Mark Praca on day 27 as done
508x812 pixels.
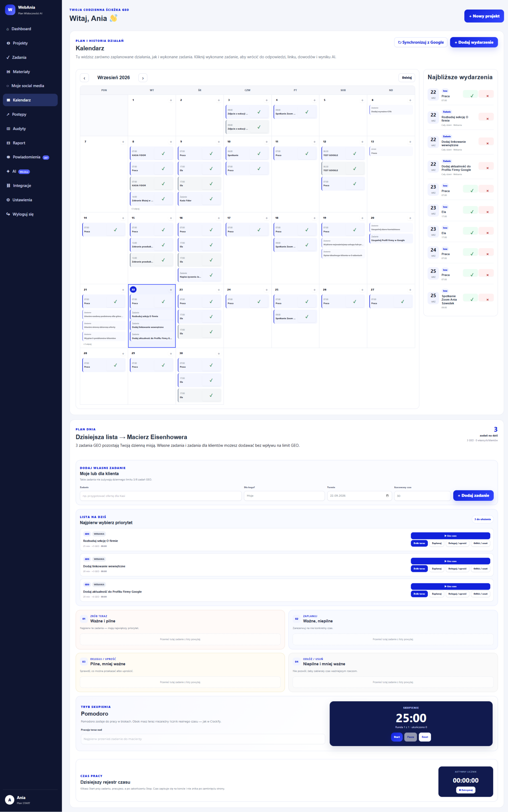coord(402,302)
